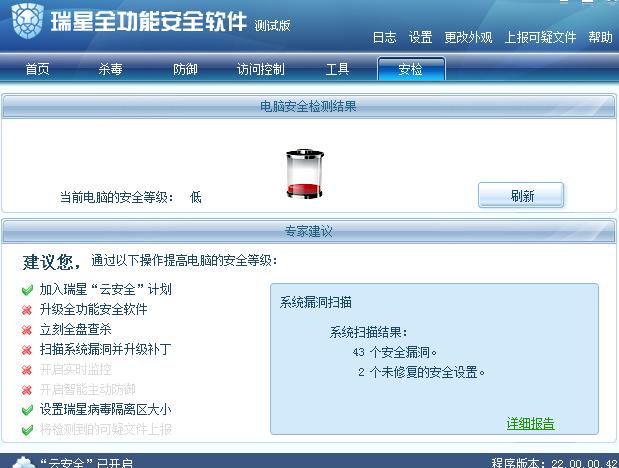The image size is (619, 468).
Task: Click red cross beside 开启实时监控
Action: click(x=27, y=370)
